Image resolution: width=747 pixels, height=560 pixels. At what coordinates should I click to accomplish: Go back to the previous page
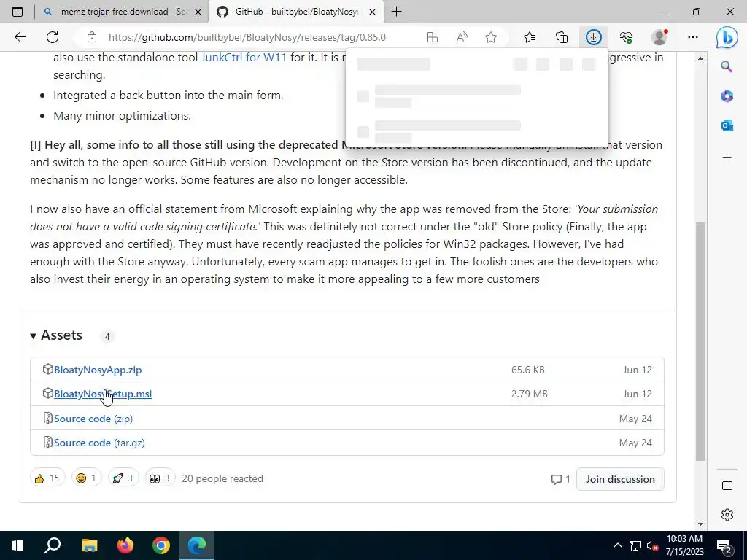[20, 37]
